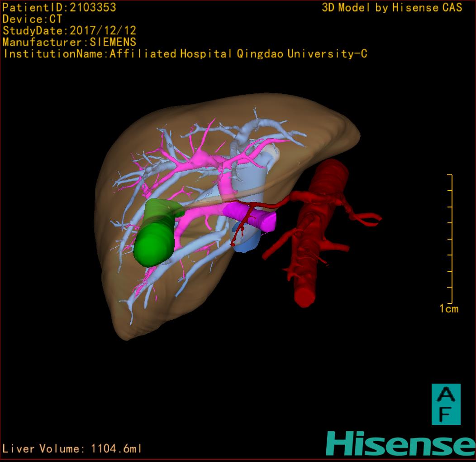Click the 3D Model by Hisense CAS text
Viewport: 476px width, 462px height.
pyautogui.click(x=392, y=7)
